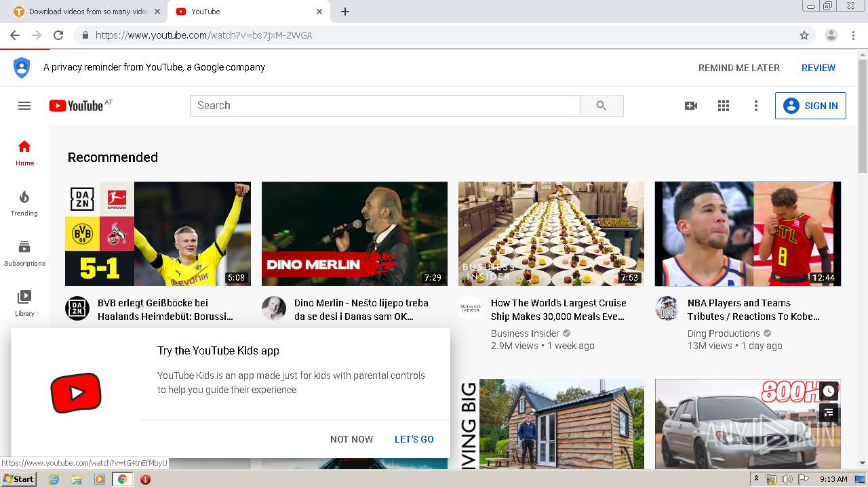Click the Ding Productions channel avatar
868x488 pixels.
click(667, 308)
